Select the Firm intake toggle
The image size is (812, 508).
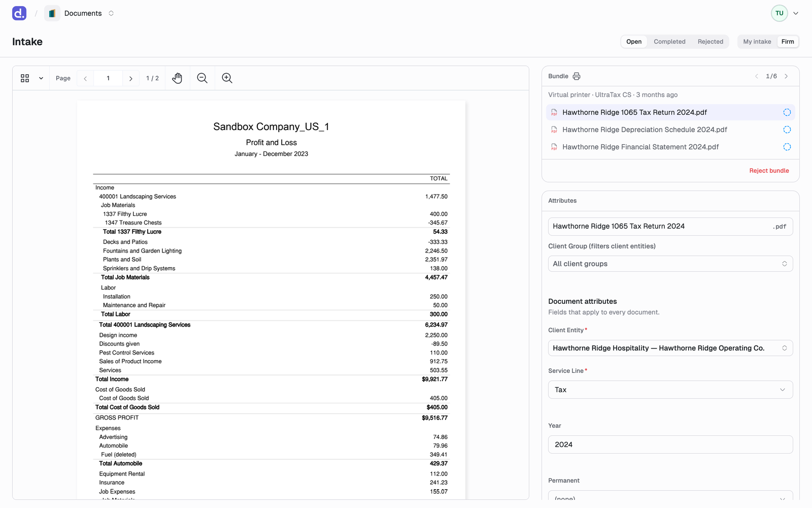coord(788,42)
